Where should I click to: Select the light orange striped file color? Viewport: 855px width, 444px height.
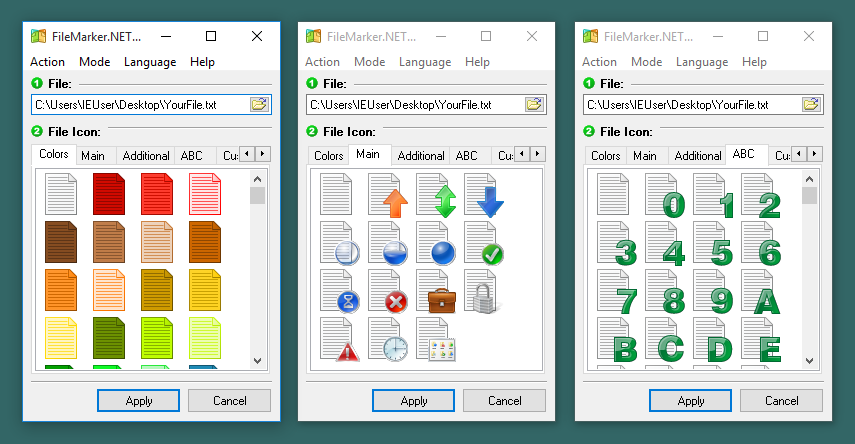(x=109, y=290)
